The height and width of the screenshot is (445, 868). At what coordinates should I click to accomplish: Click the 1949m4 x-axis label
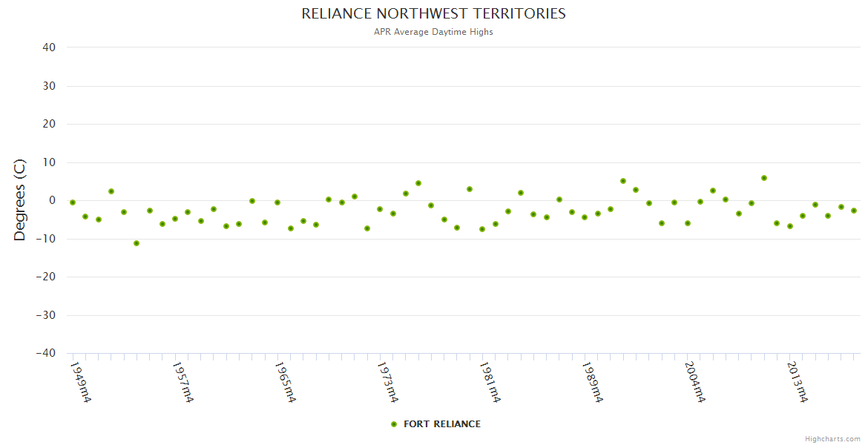[80, 382]
